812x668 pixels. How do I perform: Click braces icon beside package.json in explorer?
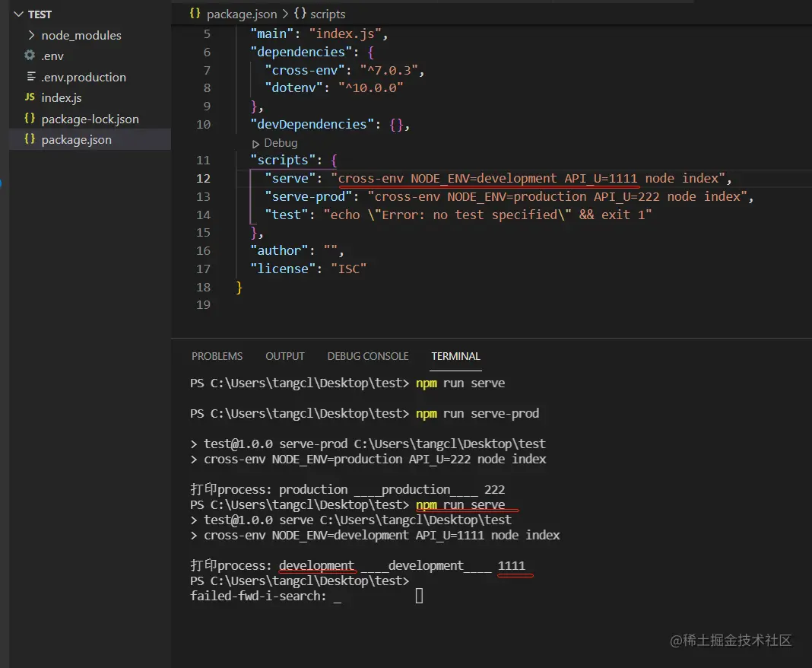click(30, 139)
